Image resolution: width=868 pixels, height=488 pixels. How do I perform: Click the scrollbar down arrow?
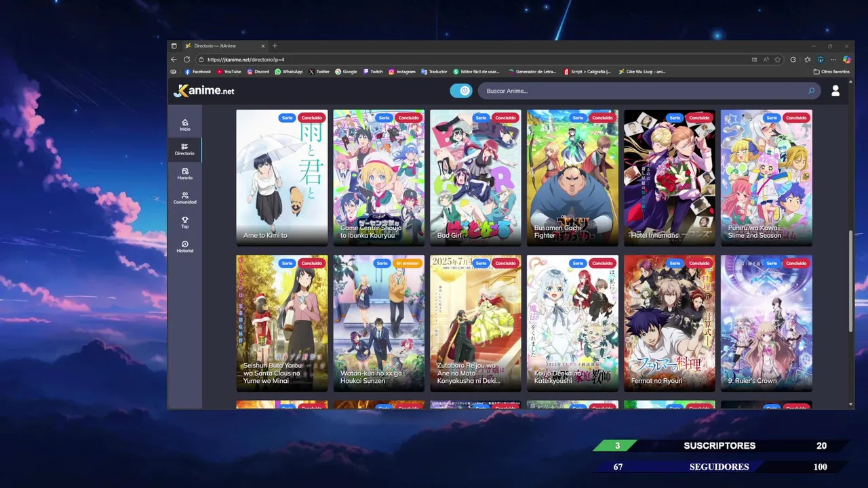(850, 405)
